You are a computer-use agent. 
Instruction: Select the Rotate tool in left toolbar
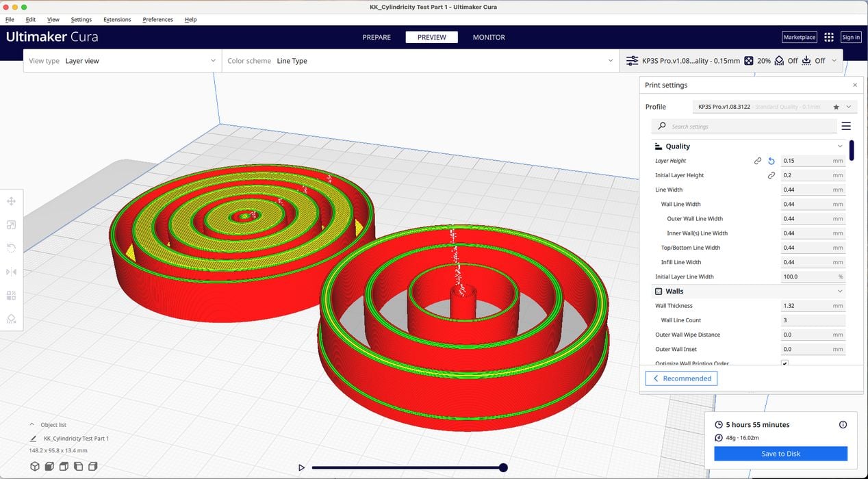click(11, 248)
